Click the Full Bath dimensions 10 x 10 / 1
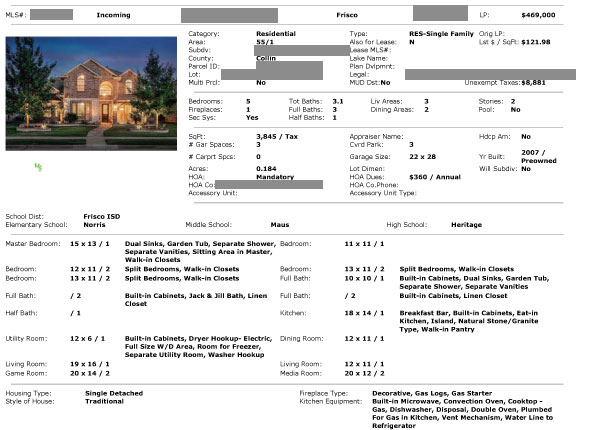The width and height of the screenshot is (600, 430). [x=364, y=278]
